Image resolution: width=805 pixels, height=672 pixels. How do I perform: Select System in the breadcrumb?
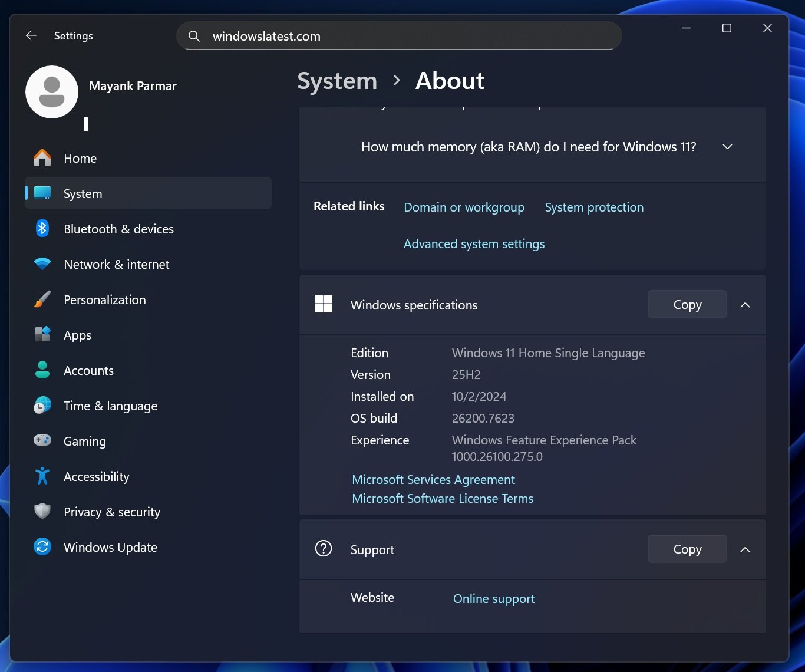point(336,81)
